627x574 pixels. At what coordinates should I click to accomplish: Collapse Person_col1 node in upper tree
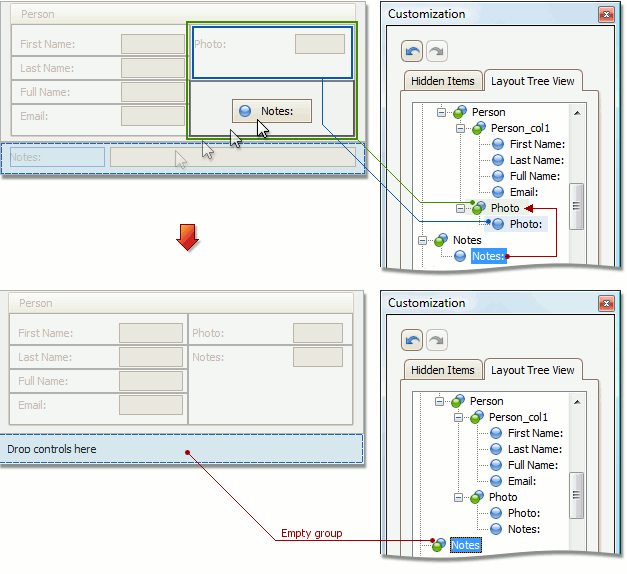460,128
